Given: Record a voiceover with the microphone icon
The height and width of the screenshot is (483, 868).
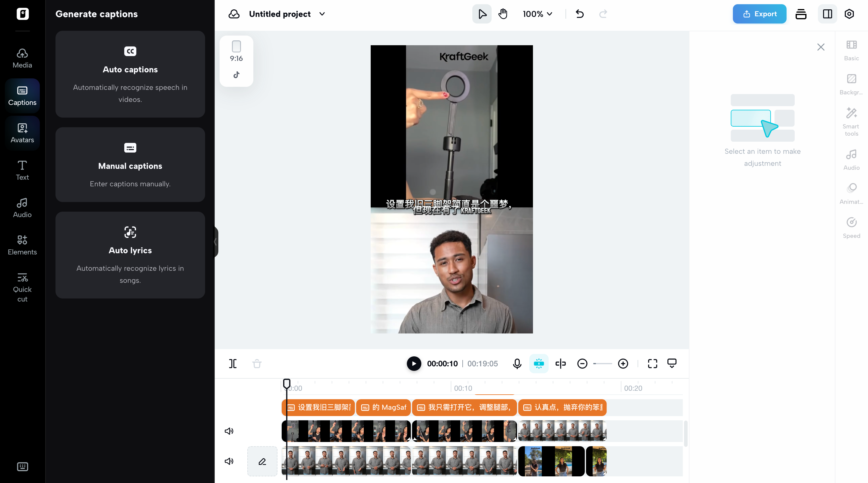Looking at the screenshot, I should pos(517,363).
